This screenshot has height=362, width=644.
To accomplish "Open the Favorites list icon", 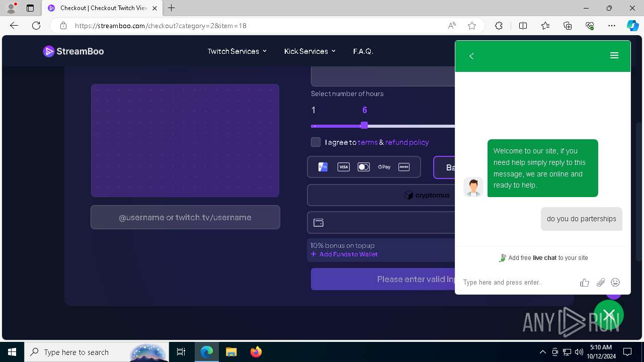I will 545,26.
